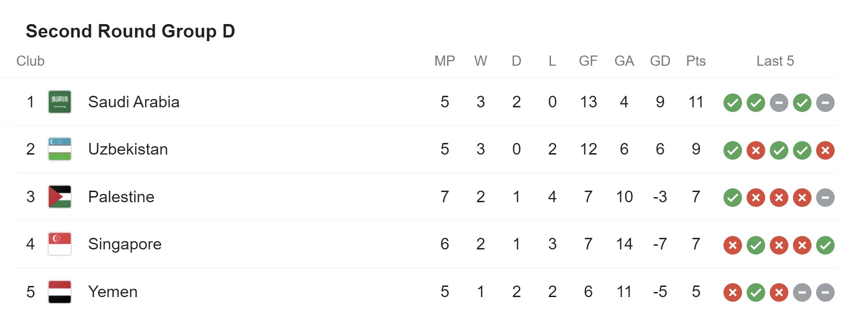Click the Second Round Group D heading
868x323 pixels.
click(x=131, y=31)
